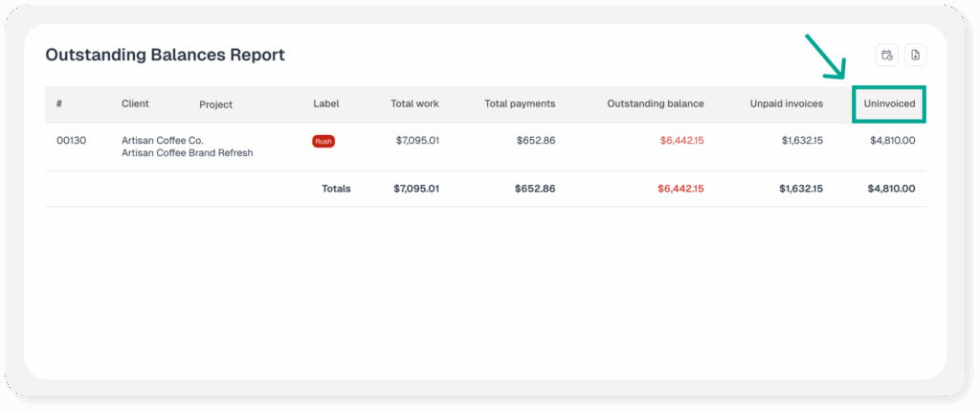Click the red Rush label badge
Image resolution: width=980 pixels, height=411 pixels.
coord(323,141)
